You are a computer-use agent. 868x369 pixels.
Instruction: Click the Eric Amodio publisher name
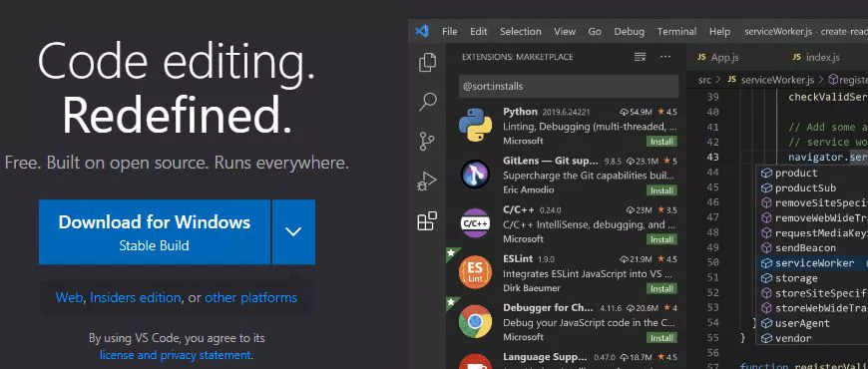click(x=528, y=190)
